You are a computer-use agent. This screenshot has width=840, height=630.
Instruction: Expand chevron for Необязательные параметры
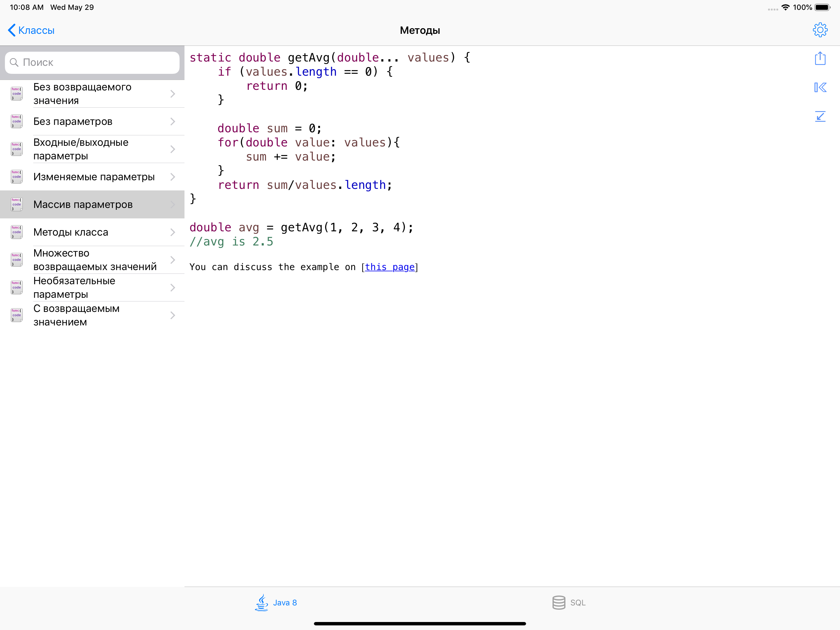[173, 288]
